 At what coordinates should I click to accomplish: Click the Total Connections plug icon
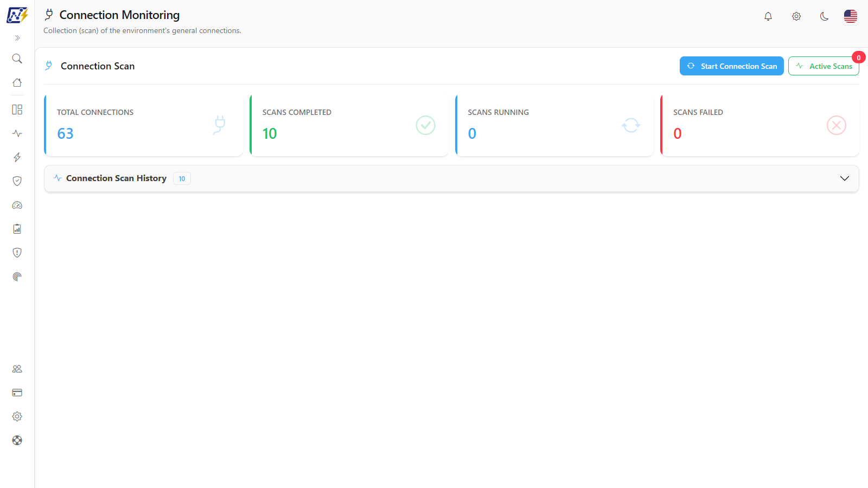(220, 125)
